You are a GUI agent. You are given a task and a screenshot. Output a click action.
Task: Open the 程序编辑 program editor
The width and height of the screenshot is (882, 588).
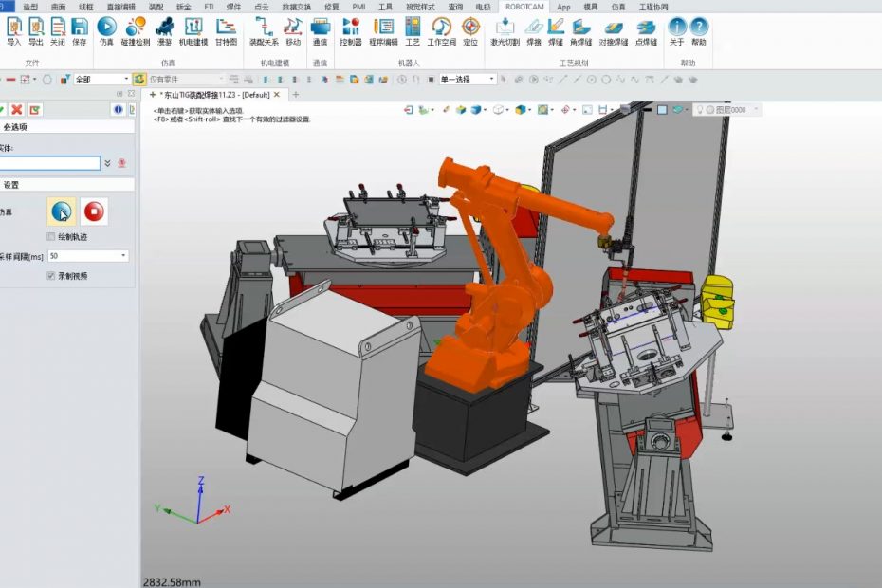pyautogui.click(x=383, y=31)
